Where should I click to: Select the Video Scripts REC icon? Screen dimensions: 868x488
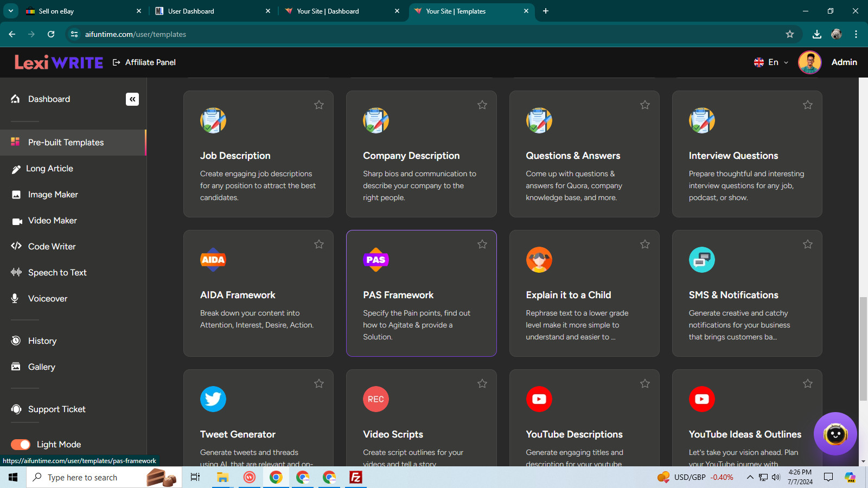pos(376,399)
